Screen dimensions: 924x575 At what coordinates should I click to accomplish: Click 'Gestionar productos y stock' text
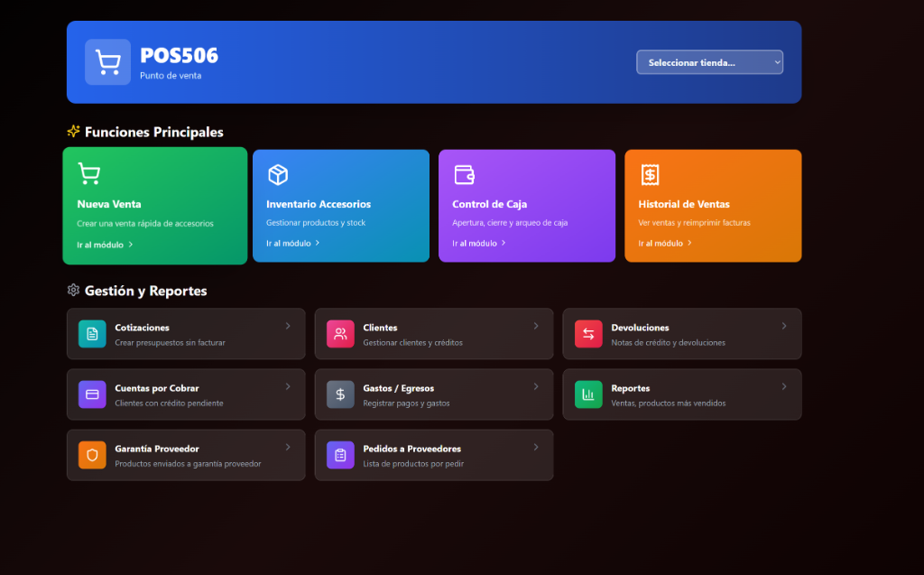316,222
